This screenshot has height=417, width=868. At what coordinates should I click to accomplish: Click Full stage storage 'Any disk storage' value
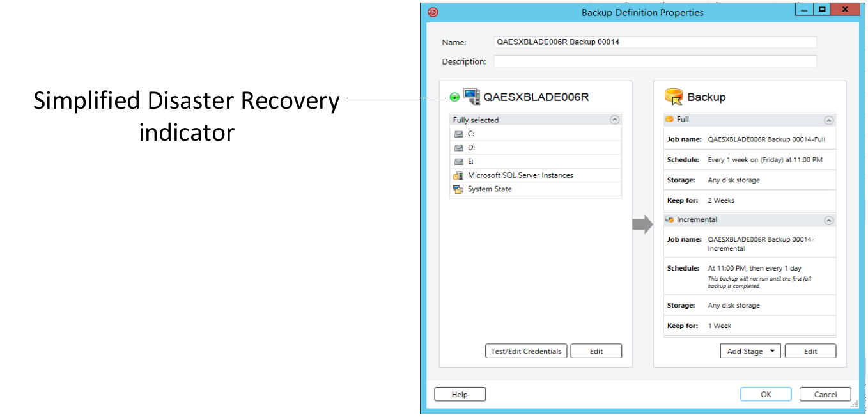point(734,180)
